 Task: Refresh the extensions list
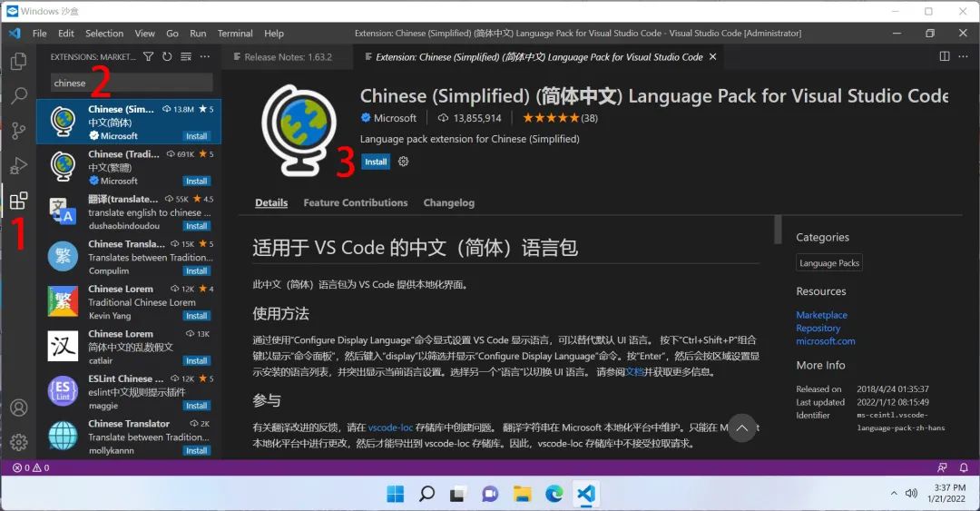tap(167, 56)
